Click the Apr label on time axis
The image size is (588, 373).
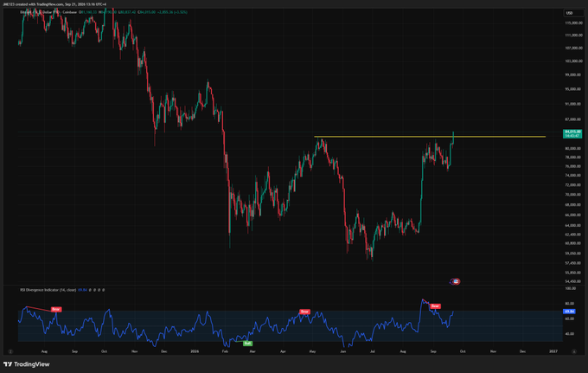[283, 351]
